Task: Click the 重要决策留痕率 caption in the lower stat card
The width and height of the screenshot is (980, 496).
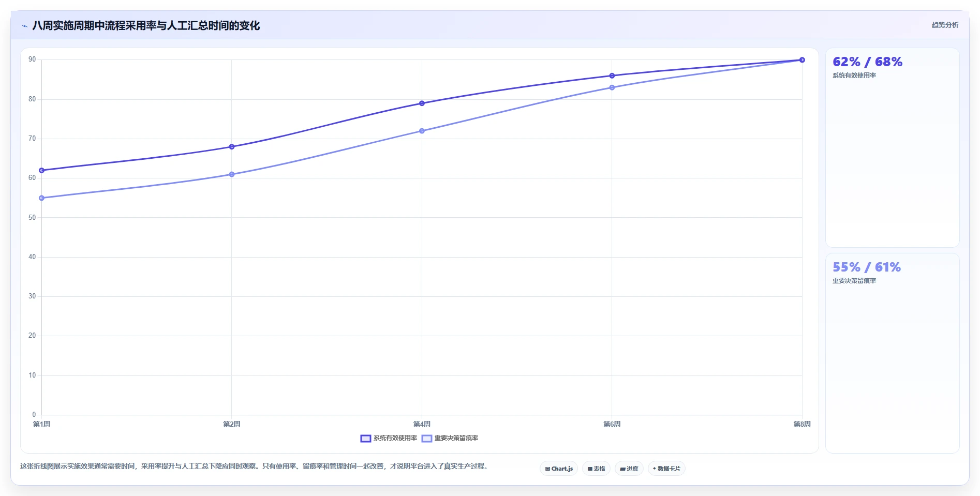Action: (854, 281)
